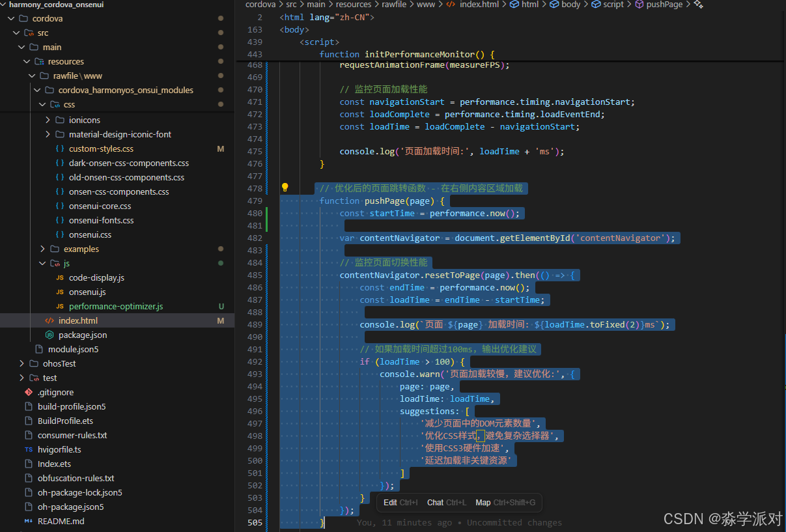This screenshot has height=532, width=786.
Task: Click the markdown icon beside README.md
Action: (x=28, y=522)
